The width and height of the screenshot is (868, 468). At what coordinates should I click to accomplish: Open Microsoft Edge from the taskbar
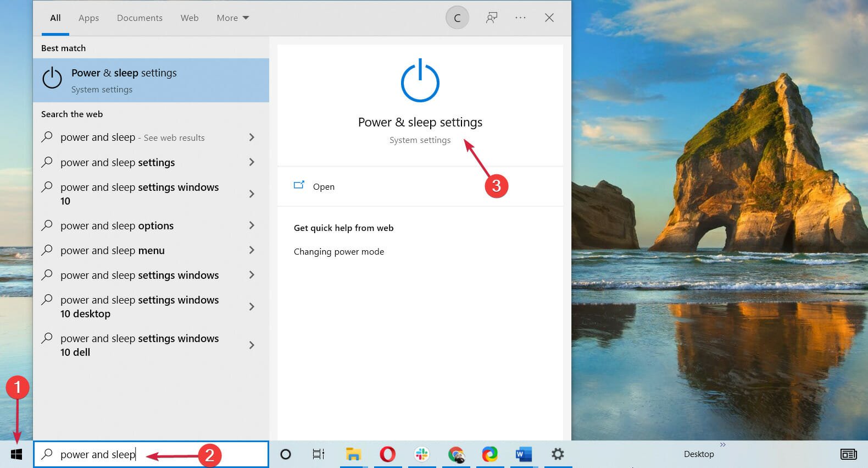click(490, 454)
